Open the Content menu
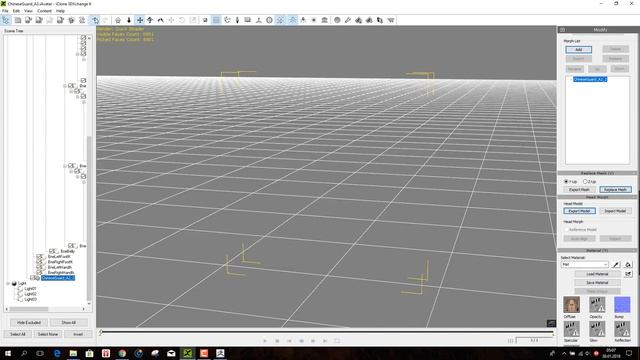Screen dimensions: 640x360 (x=44, y=11)
